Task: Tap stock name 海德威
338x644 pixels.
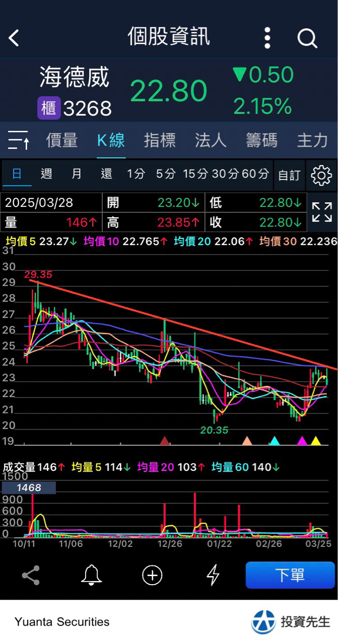Action: 75,77
